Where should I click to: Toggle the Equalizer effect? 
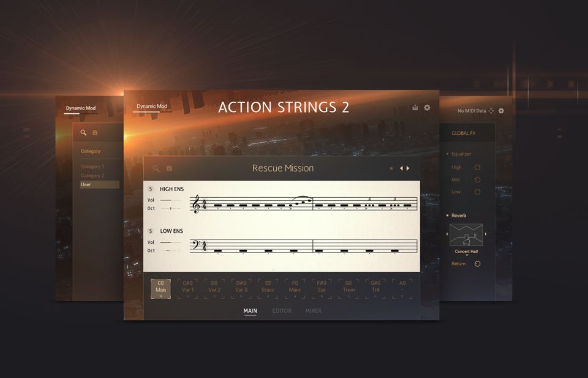(447, 154)
